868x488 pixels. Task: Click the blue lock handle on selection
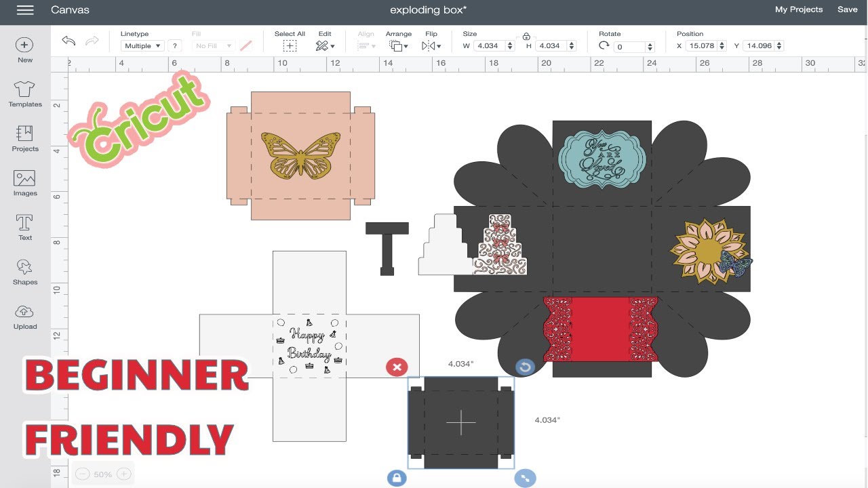[397, 478]
